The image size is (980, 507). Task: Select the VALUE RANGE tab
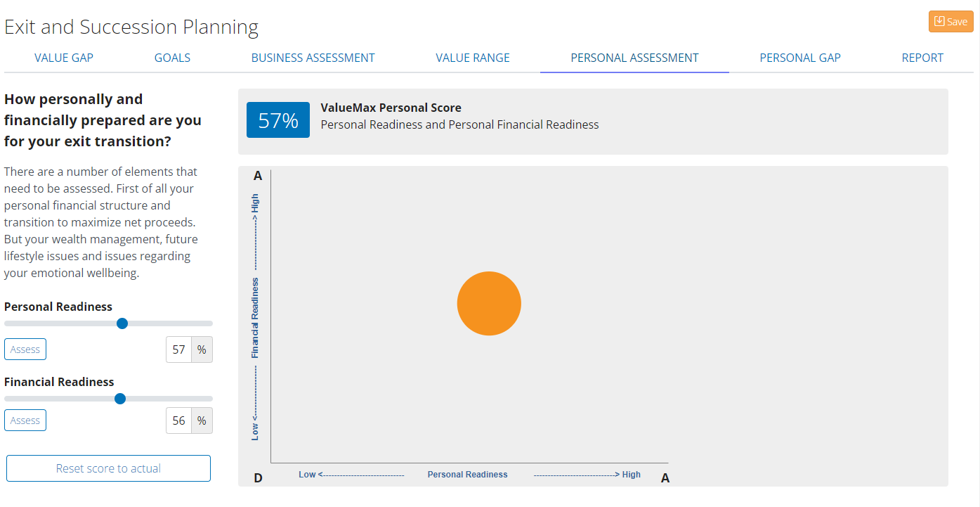click(472, 58)
